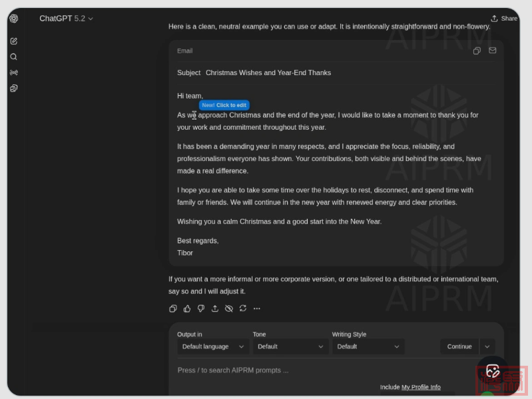This screenshot has height=399, width=532.
Task: Regenerate the response with the refresh icon
Action: [x=243, y=309]
